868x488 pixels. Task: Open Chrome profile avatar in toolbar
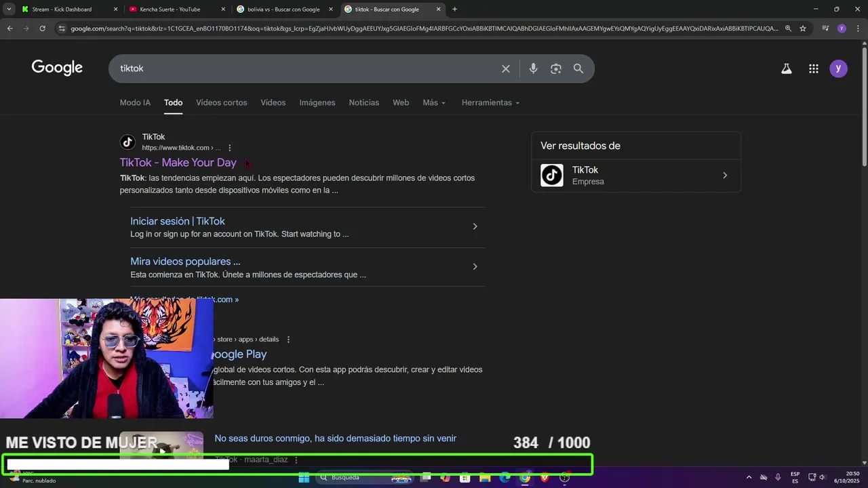tap(842, 28)
